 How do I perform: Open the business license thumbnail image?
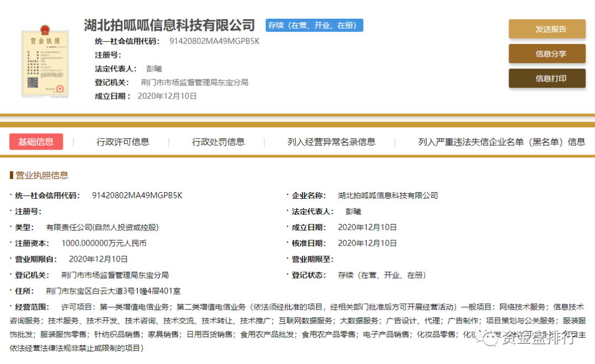45,62
